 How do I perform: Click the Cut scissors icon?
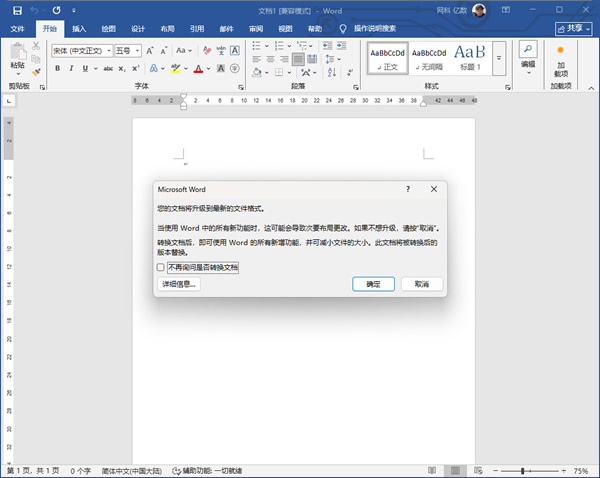pos(36,46)
